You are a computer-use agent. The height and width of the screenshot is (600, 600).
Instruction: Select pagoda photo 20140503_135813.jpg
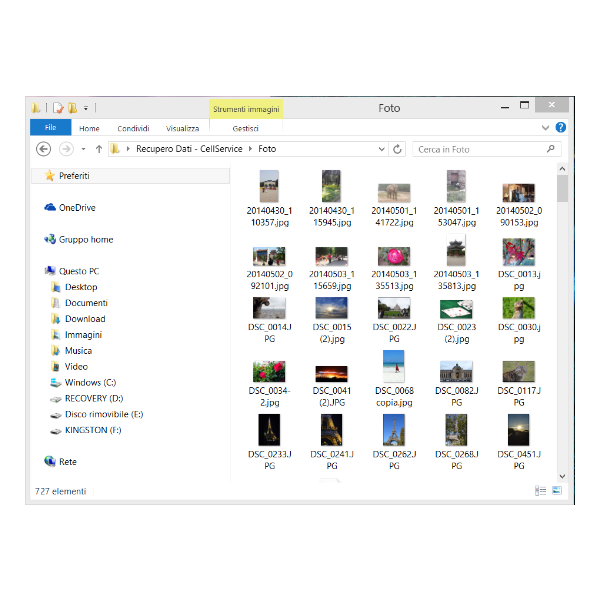tap(457, 263)
